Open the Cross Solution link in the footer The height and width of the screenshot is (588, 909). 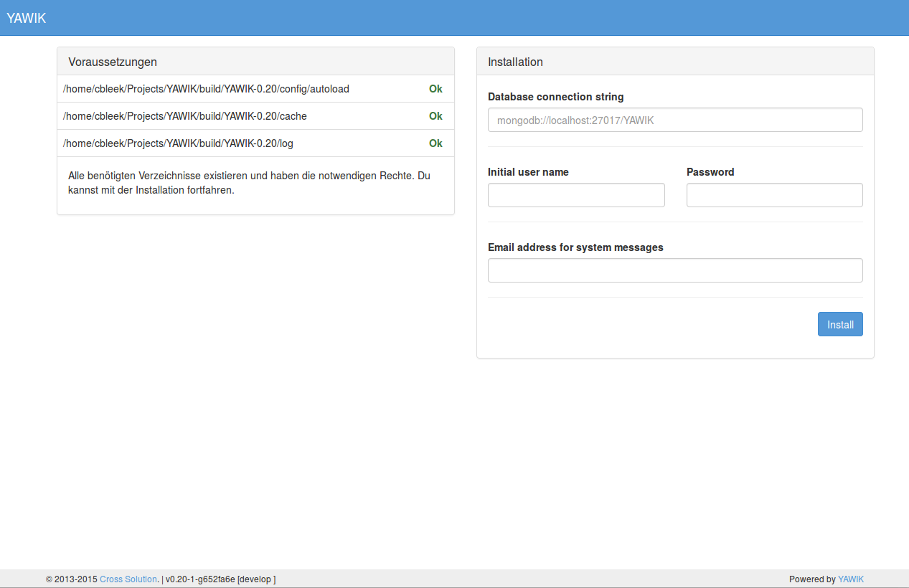[x=128, y=579]
